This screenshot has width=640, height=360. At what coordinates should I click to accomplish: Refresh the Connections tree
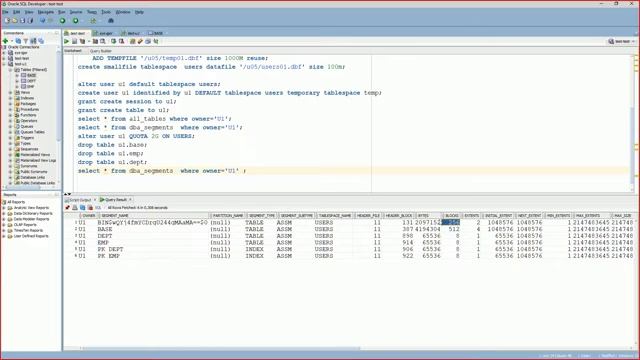[x=18, y=41]
